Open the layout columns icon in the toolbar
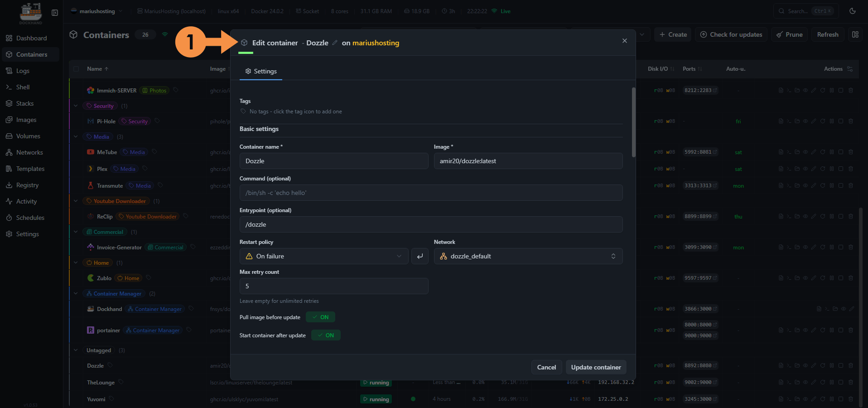 tap(855, 34)
